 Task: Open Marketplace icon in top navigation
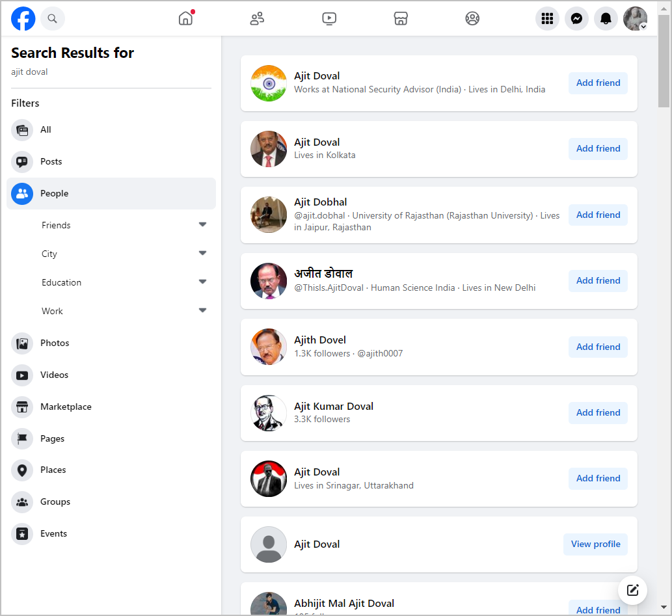(x=401, y=18)
